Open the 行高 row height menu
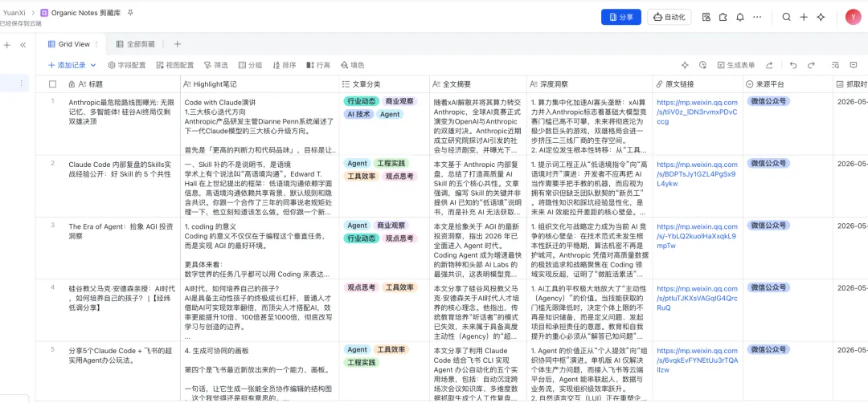868x403 pixels. [x=318, y=65]
